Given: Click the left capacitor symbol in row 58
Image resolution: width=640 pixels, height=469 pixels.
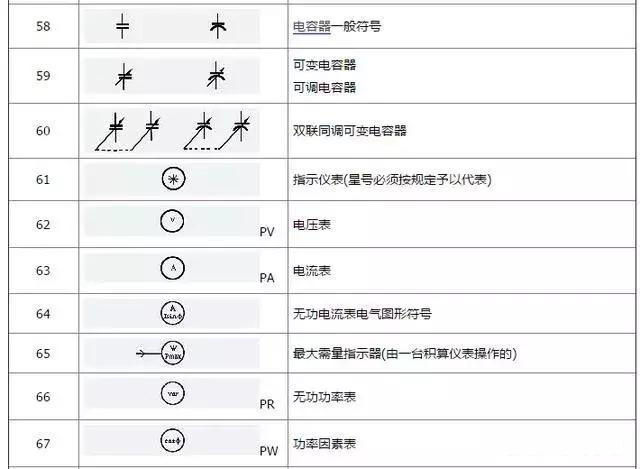Looking at the screenshot, I should [123, 27].
